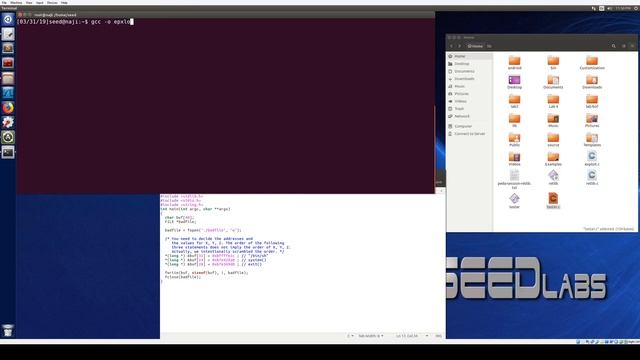Launch Firefox from the dock
The image size is (640, 360).
(8, 107)
